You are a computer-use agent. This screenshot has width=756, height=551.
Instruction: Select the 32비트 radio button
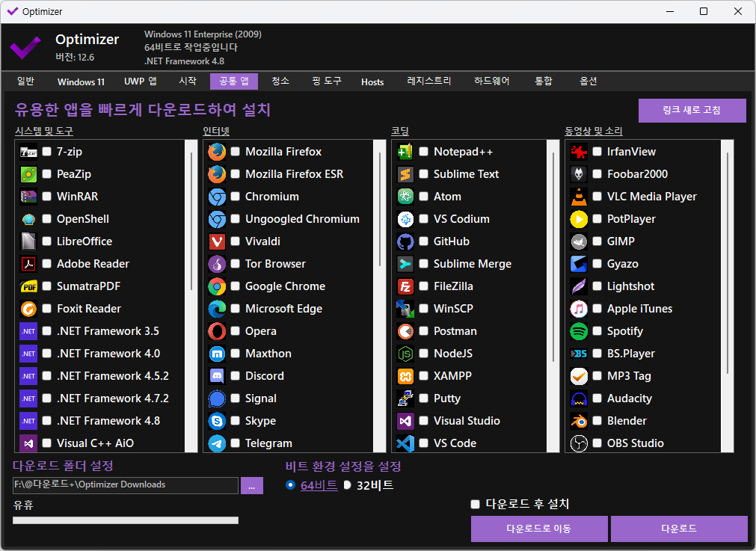coord(347,485)
